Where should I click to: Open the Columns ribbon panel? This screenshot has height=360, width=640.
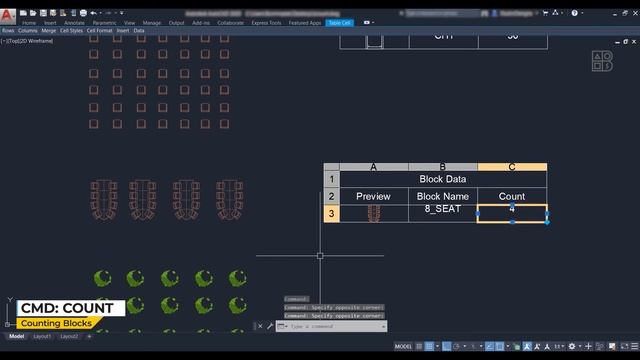tap(27, 31)
